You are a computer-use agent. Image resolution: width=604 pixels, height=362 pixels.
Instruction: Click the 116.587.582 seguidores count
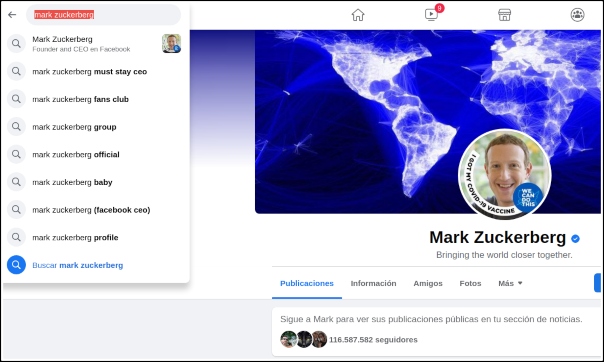click(x=373, y=340)
